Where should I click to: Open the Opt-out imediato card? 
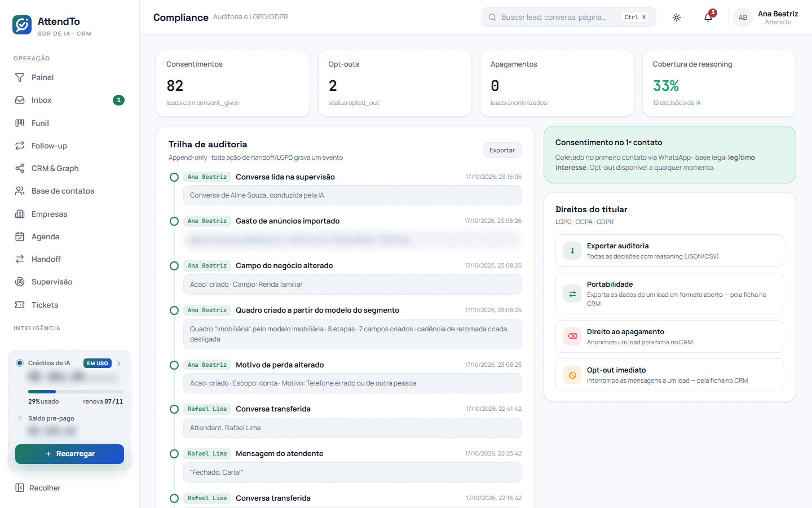(x=670, y=375)
